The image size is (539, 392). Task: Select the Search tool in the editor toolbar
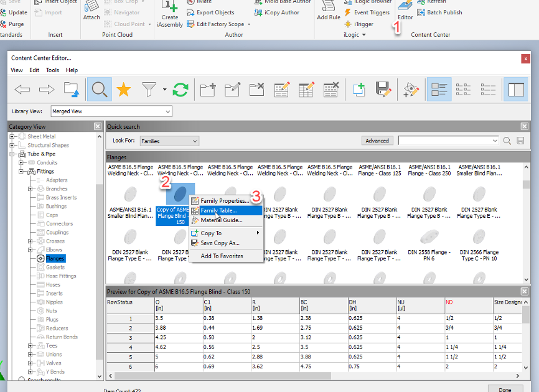[x=99, y=89]
